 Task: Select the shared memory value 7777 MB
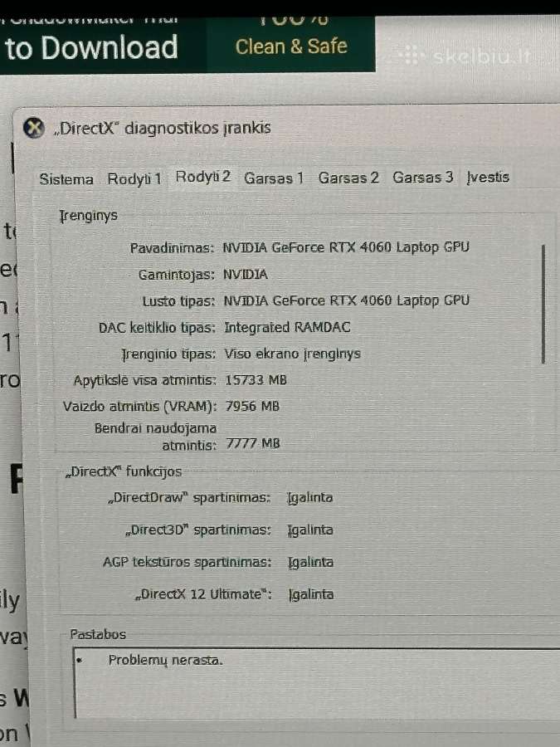tap(253, 443)
